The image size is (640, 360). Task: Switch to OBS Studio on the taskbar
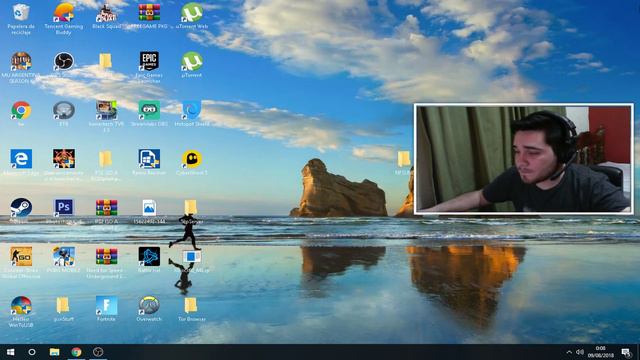pyautogui.click(x=98, y=352)
